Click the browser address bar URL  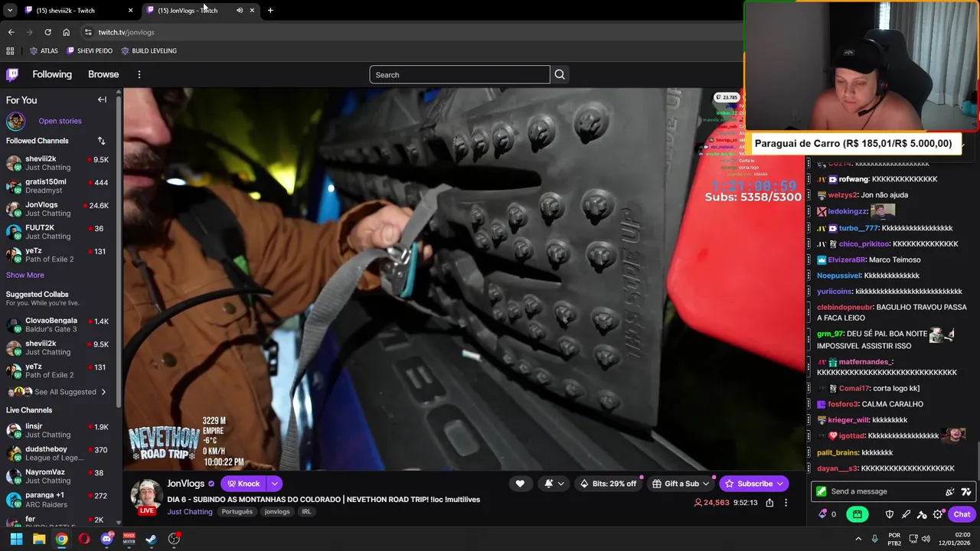coord(126,32)
